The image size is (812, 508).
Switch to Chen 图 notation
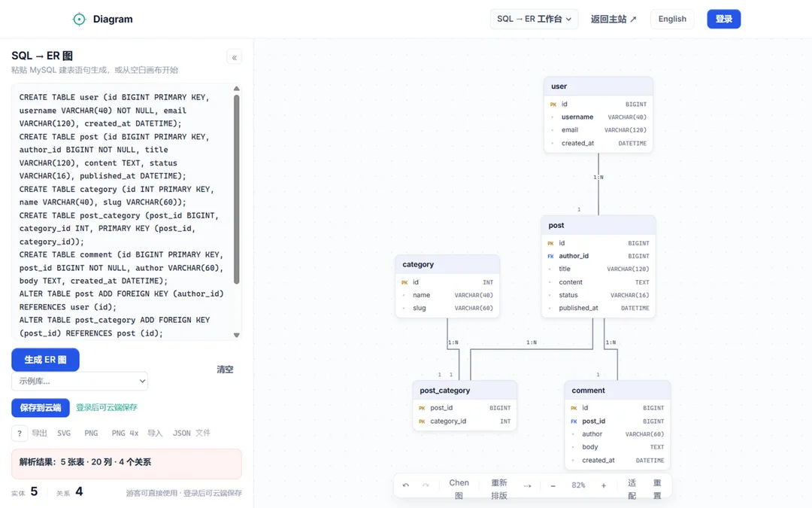tap(459, 489)
